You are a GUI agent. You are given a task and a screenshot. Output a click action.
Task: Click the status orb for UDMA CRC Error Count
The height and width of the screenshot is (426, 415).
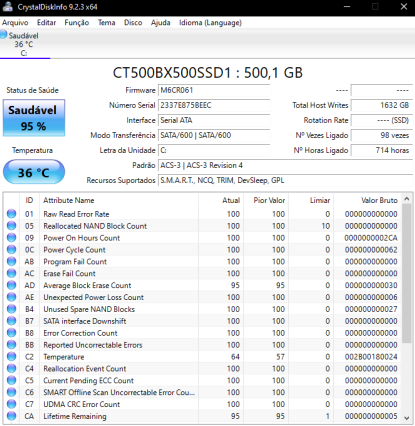pyautogui.click(x=11, y=404)
